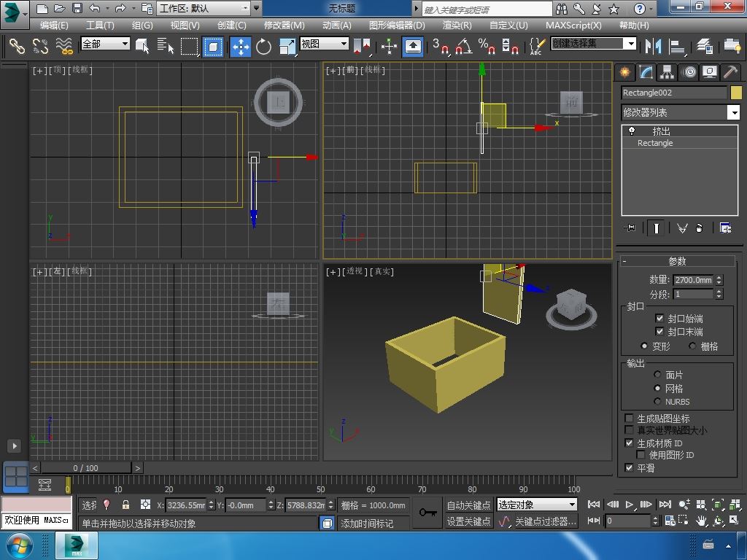Click the 设置关键点 button
The width and height of the screenshot is (747, 560).
pos(468,521)
